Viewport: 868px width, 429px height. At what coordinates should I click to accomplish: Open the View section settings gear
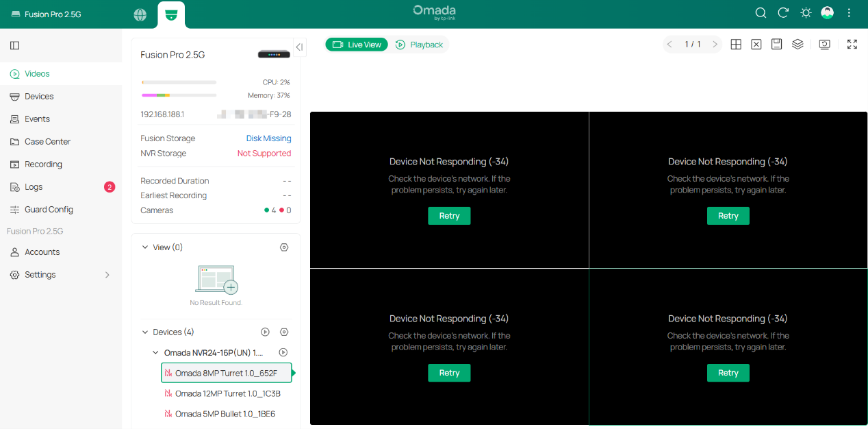[284, 247]
